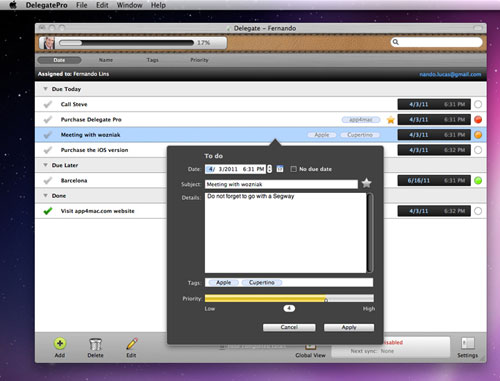Collapse the Due Later section

[45, 165]
